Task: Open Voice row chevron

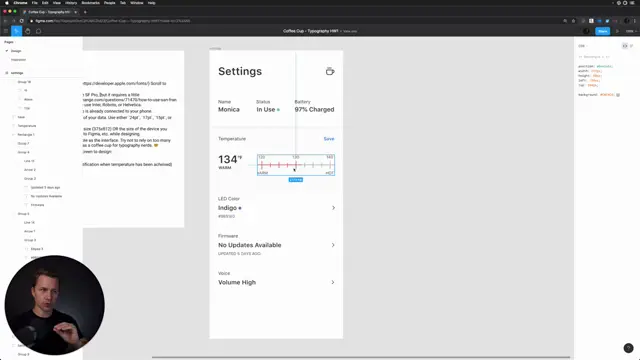Action: click(333, 282)
